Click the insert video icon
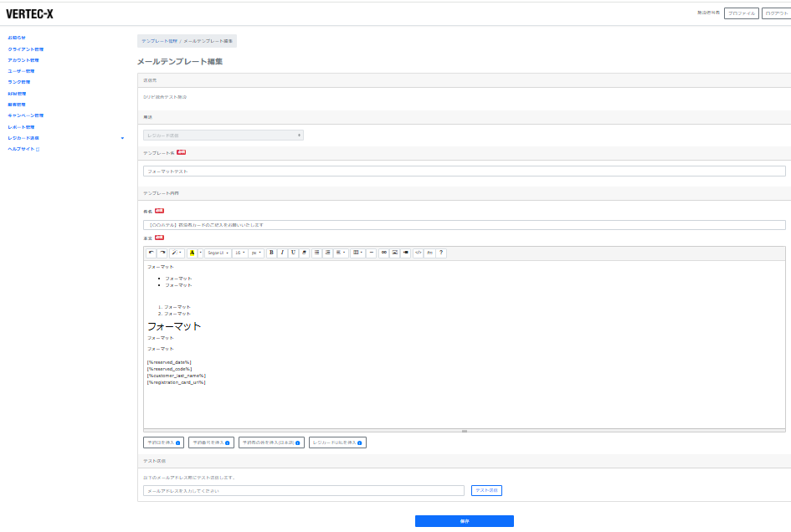Screen dimensions: 791x532 (406, 253)
